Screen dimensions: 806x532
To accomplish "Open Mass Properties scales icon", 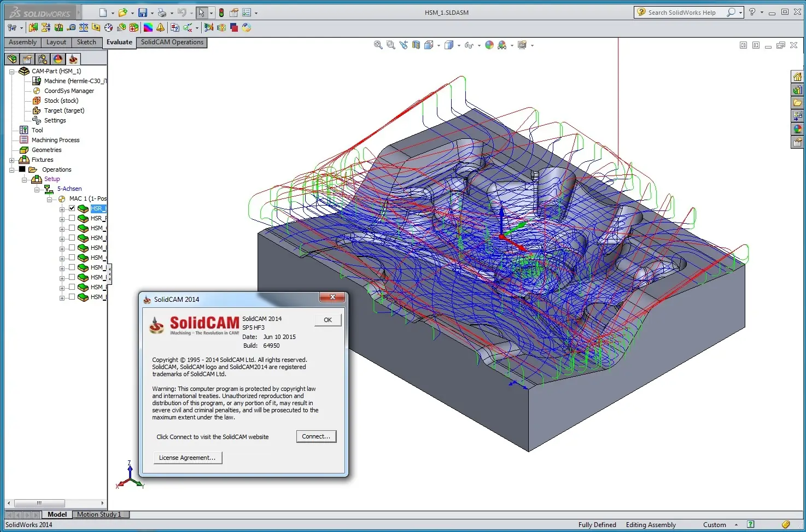I will coord(84,27).
